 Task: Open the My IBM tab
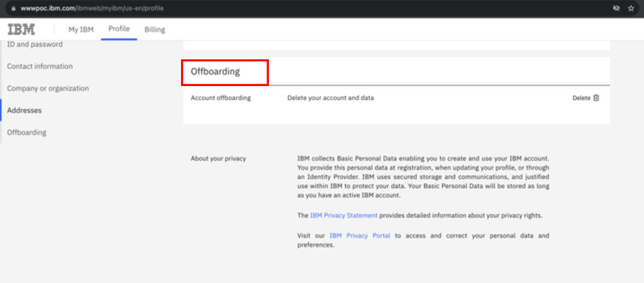click(81, 29)
